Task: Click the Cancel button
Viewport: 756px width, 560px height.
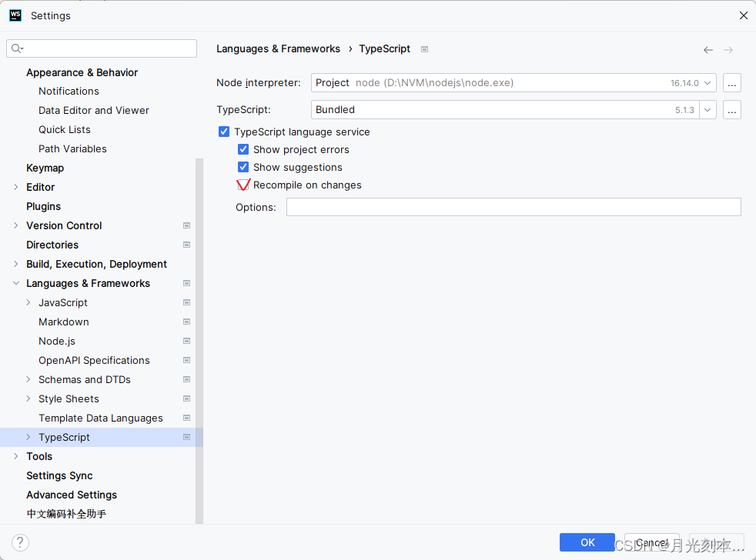Action: tap(652, 542)
